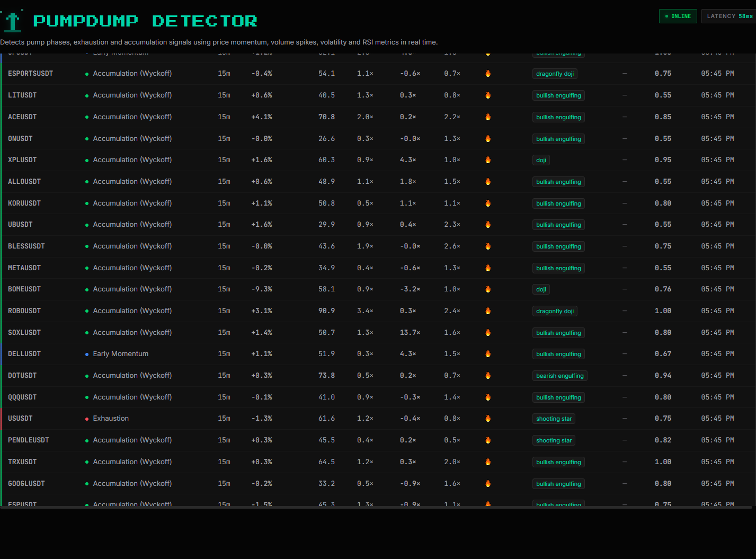The image size is (756, 559).
Task: Click the flame icon in KORUUSDT row
Action: coord(488,203)
